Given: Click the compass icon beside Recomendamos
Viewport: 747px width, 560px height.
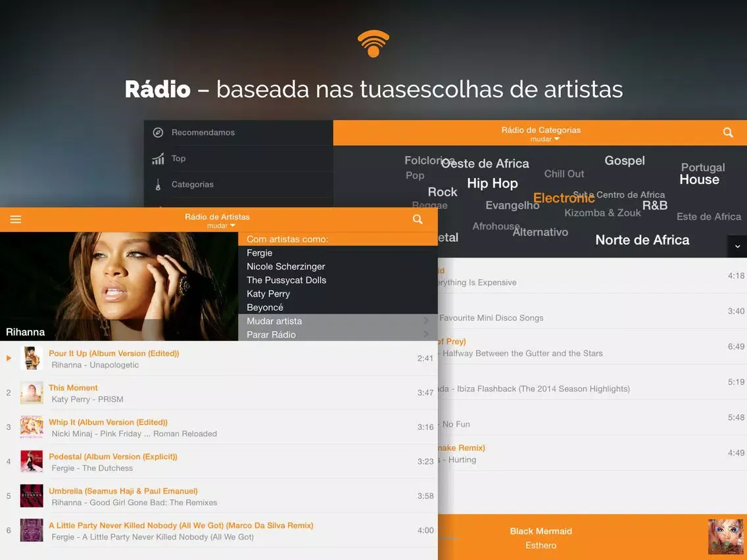Looking at the screenshot, I should click(x=158, y=132).
